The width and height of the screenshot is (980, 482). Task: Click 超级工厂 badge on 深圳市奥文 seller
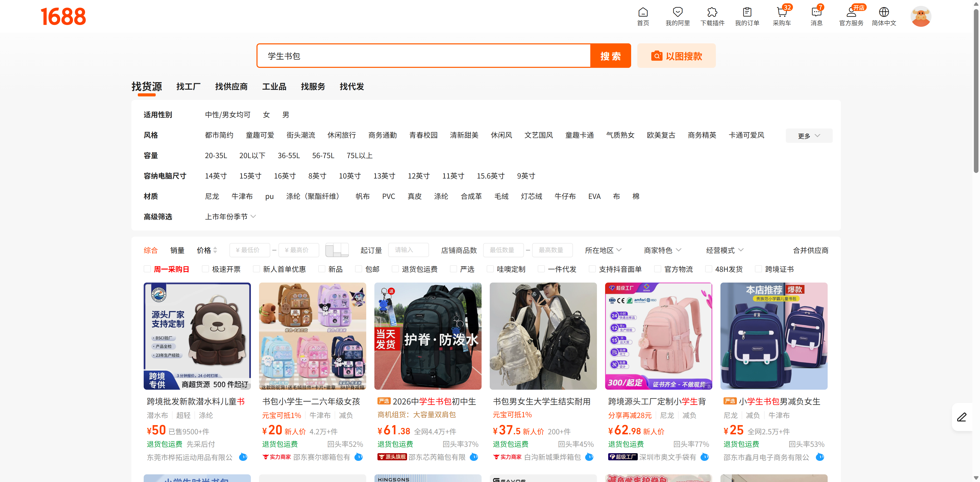coord(622,457)
